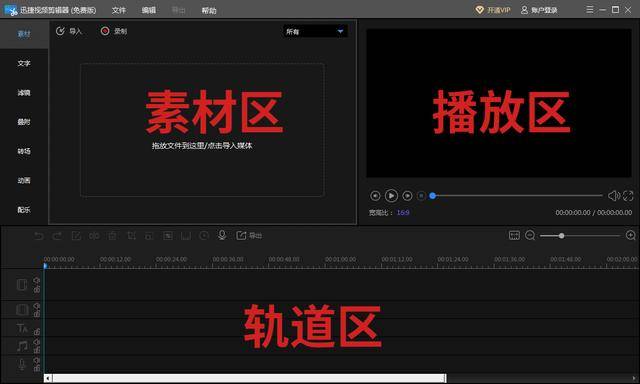Enter fullscreen preview mode
This screenshot has height=384, width=640.
628,196
